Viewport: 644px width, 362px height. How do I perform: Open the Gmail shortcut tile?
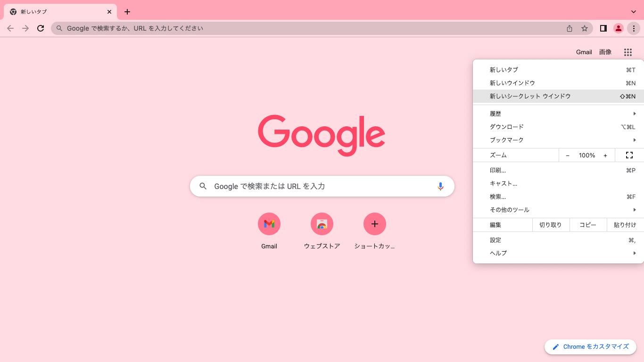click(x=269, y=231)
